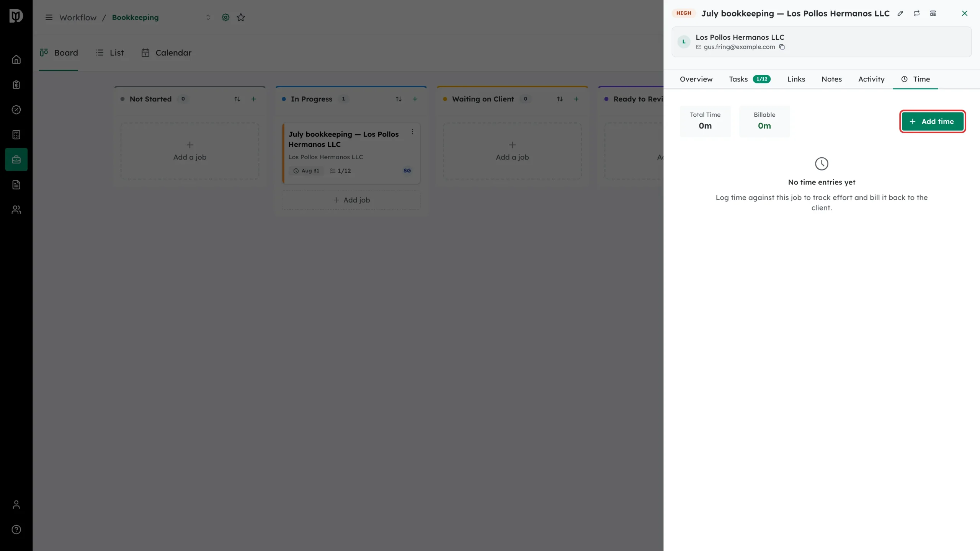Viewport: 980px width, 551px height.
Task: Click the Add time button
Action: tap(933, 121)
